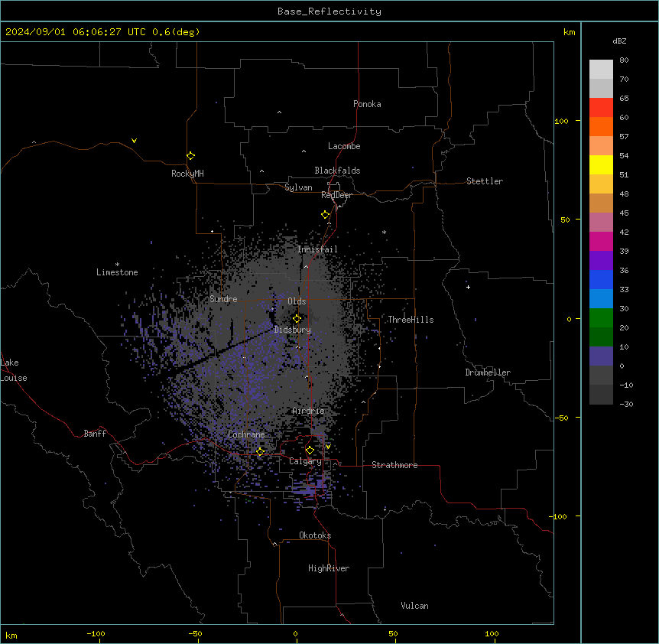Click the Ponoka city label

point(367,104)
